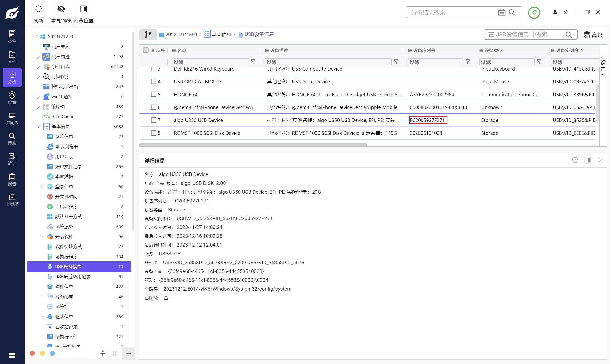The image size is (610, 364).
Task: Click the Refresh (刷新) toolbar icon
Action: tap(39, 9)
